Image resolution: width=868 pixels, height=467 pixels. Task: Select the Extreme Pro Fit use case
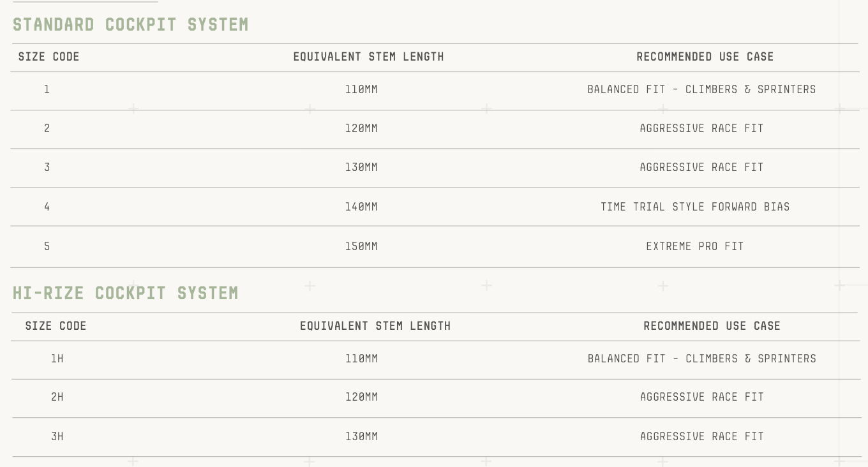(694, 246)
